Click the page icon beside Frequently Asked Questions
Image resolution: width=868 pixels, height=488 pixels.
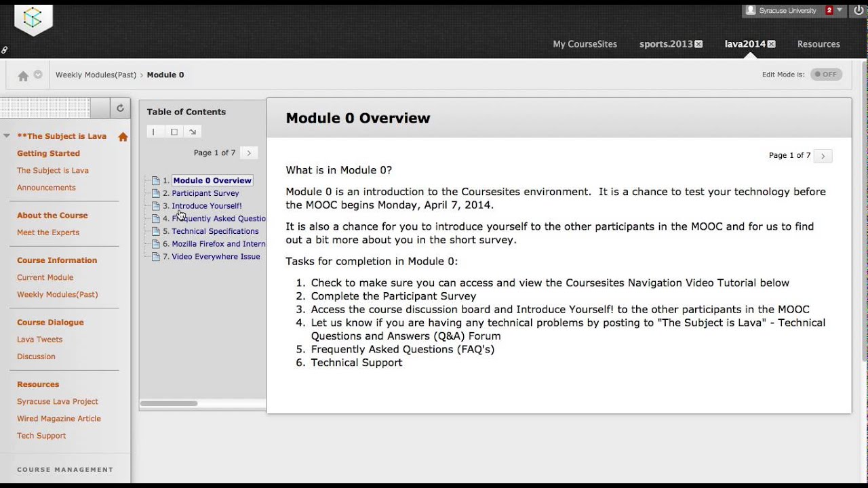155,219
